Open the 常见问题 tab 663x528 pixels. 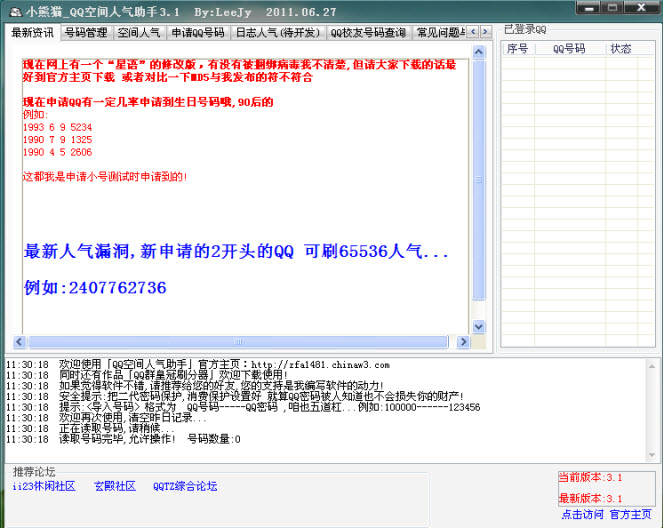tap(440, 33)
